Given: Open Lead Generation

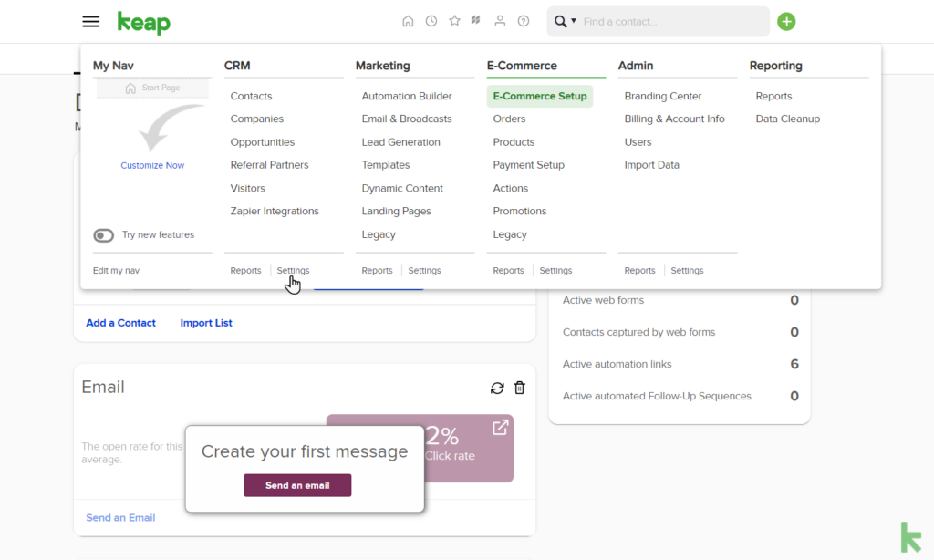Looking at the screenshot, I should click(x=401, y=141).
